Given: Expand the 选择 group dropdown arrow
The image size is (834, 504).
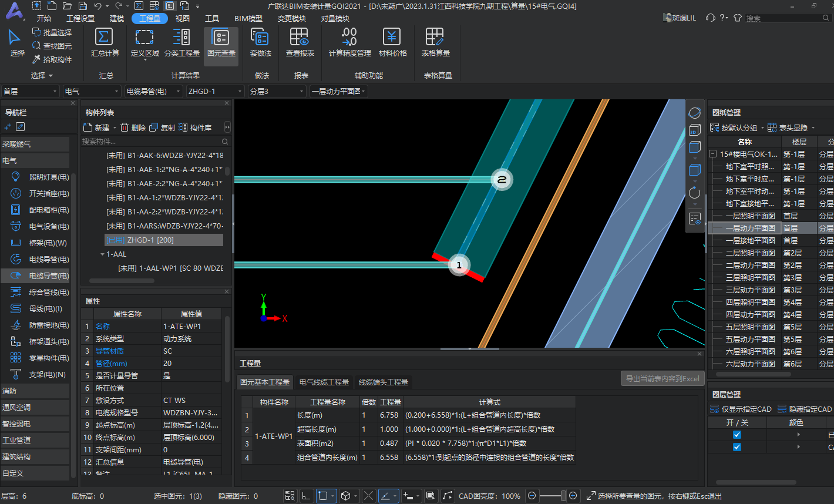Looking at the screenshot, I should click(x=51, y=76).
